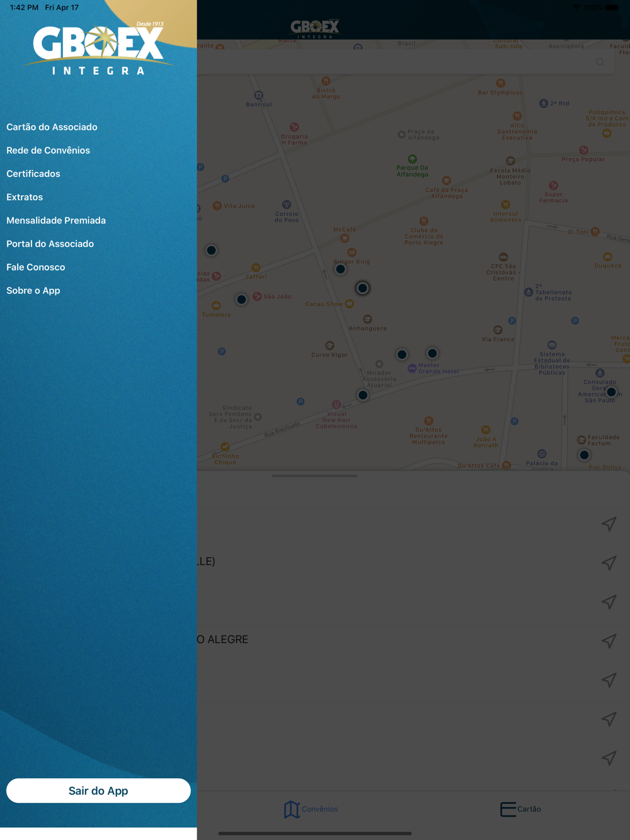Viewport: 630px width, 840px height.
Task: Tap the McCafé map marker
Action: 345,238
